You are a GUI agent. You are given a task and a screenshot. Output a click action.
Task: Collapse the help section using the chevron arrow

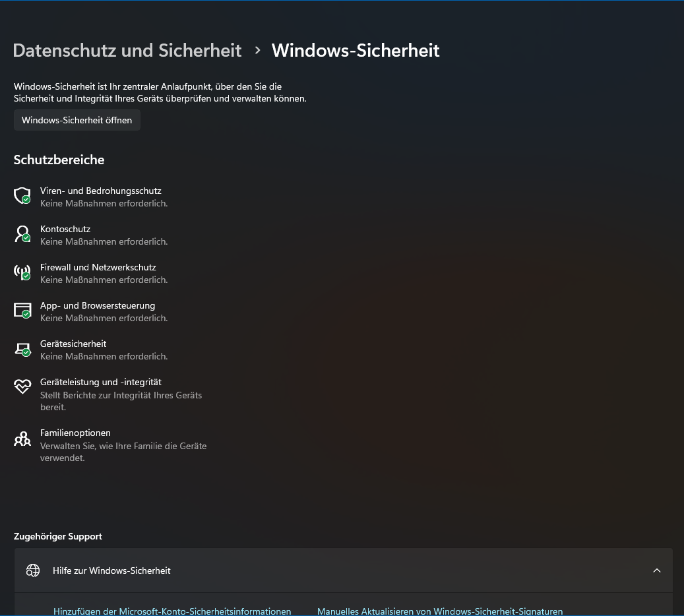(656, 570)
